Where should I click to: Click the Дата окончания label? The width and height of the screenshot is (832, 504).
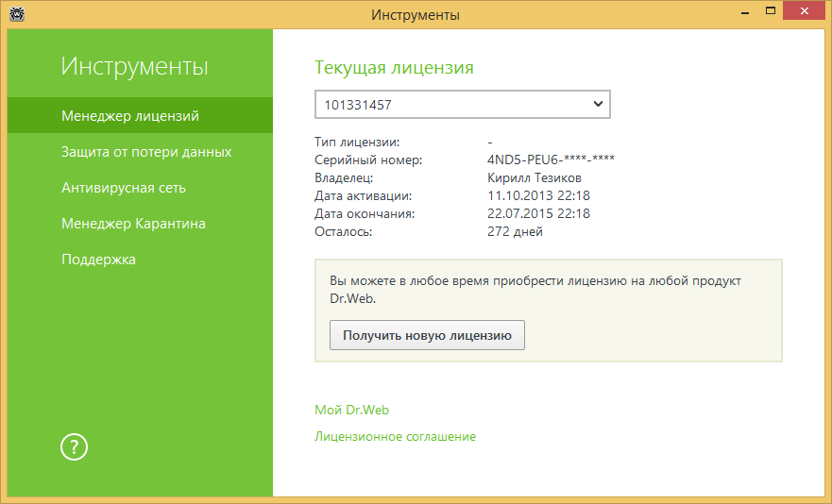coord(365,214)
